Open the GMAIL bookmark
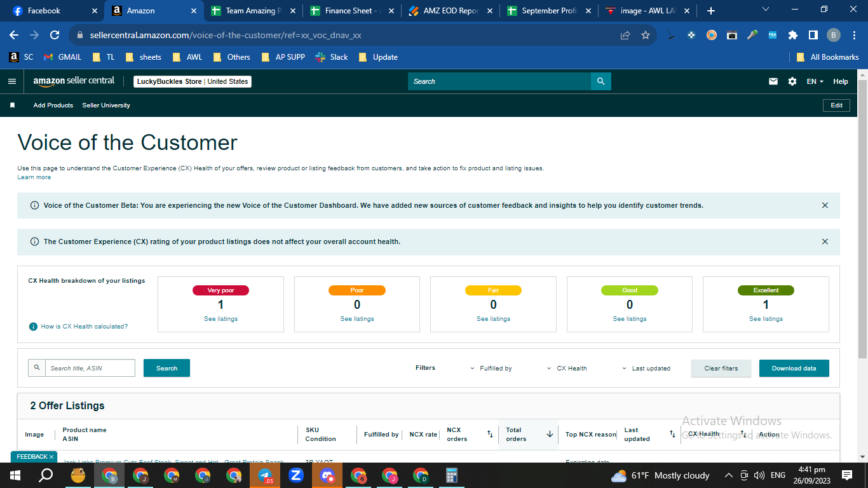The image size is (868, 488). (x=63, y=57)
